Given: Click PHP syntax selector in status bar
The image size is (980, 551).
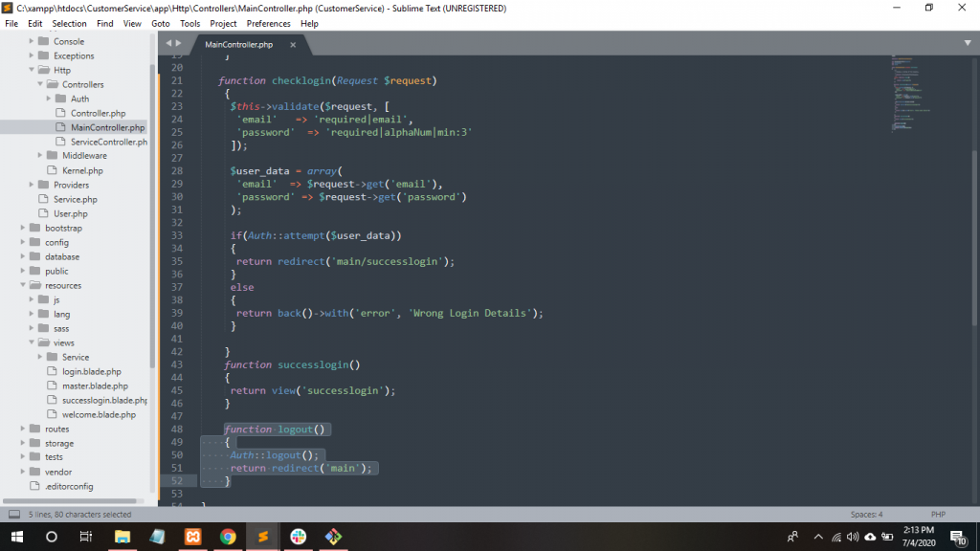Looking at the screenshot, I should [938, 515].
